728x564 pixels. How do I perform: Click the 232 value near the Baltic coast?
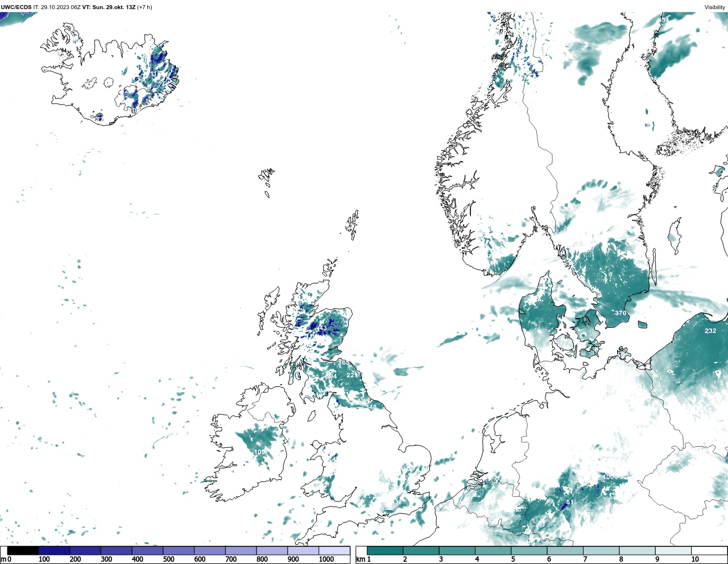point(710,331)
